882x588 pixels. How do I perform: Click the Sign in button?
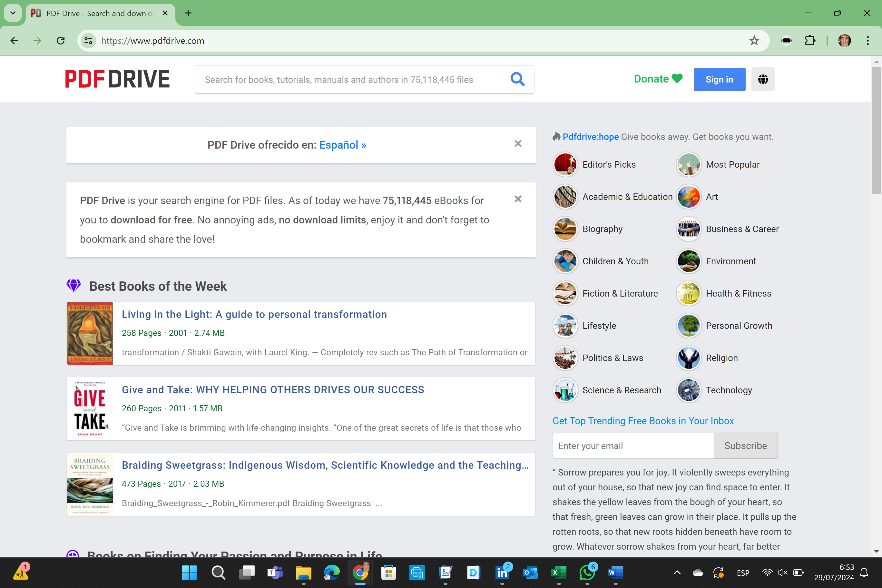(x=719, y=79)
